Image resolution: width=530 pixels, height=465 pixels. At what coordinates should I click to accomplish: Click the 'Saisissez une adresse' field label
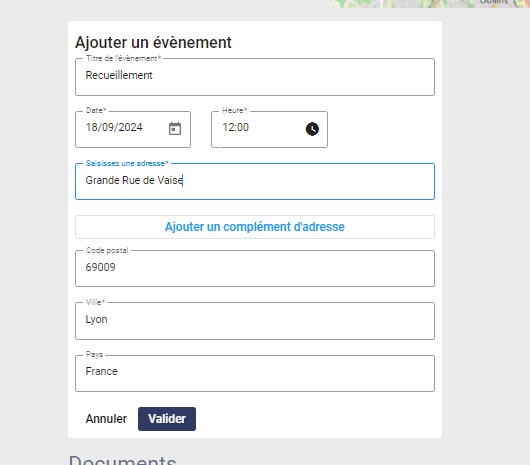click(127, 163)
